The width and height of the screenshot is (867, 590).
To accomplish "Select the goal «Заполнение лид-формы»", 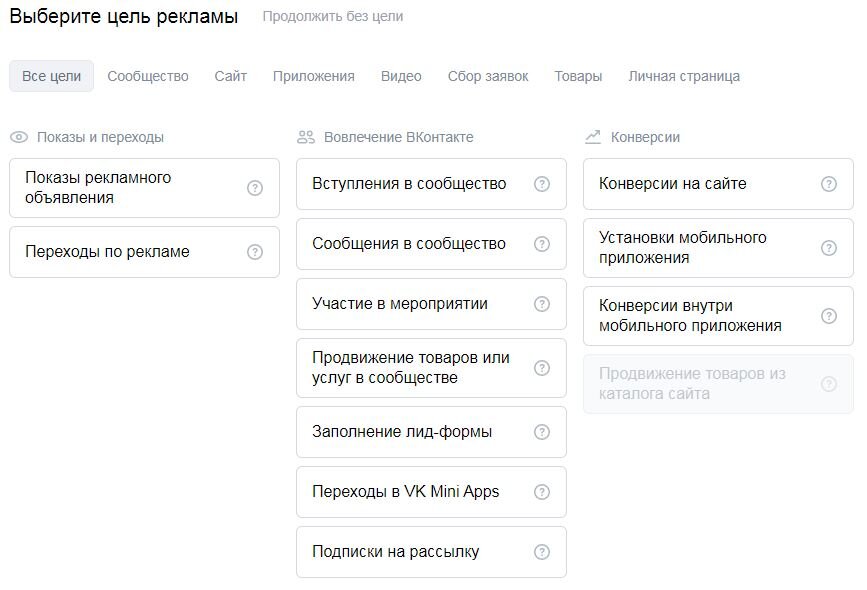I will click(410, 432).
